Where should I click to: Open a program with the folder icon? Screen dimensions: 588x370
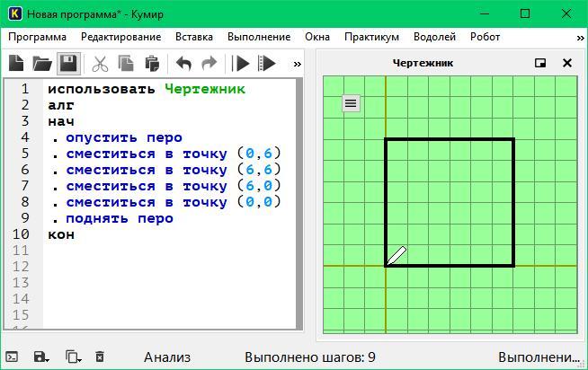[x=41, y=63]
